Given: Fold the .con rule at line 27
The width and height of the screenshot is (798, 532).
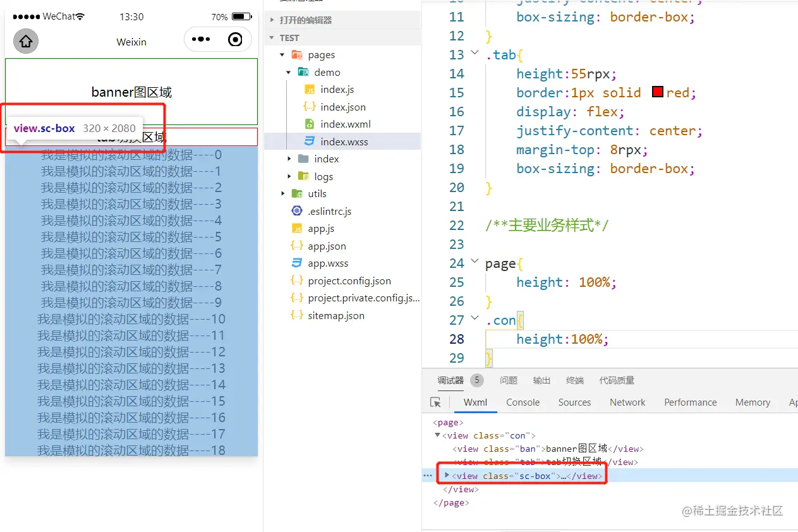Looking at the screenshot, I should coord(475,319).
